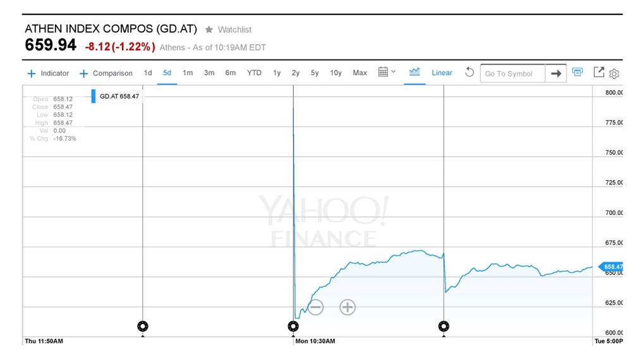Open chart in full screen popout

[x=598, y=72]
